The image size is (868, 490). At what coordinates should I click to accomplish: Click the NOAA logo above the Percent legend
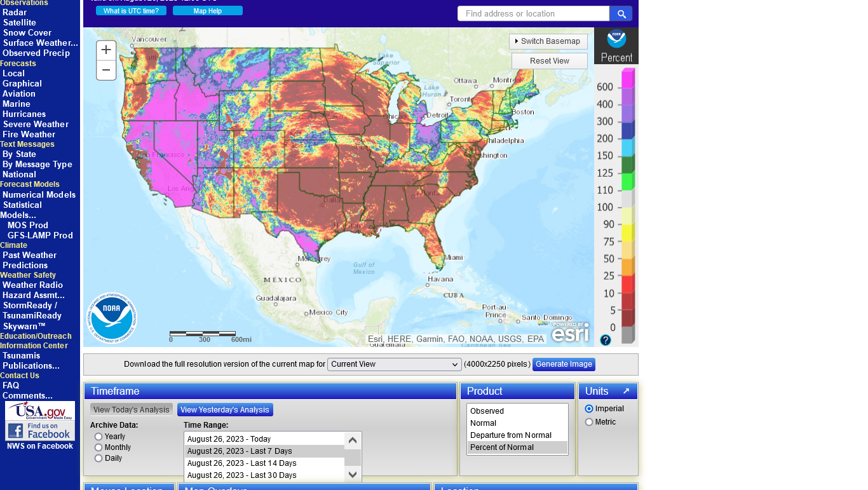pyautogui.click(x=616, y=39)
